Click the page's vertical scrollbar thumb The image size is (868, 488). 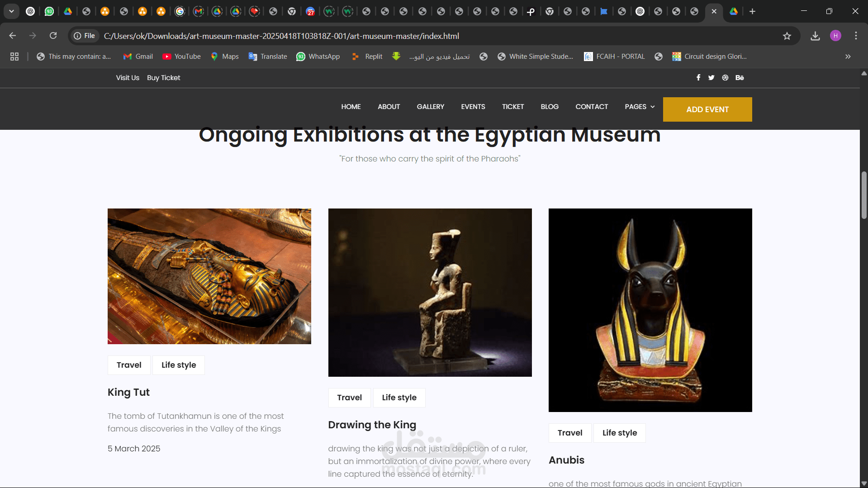pos(864,194)
